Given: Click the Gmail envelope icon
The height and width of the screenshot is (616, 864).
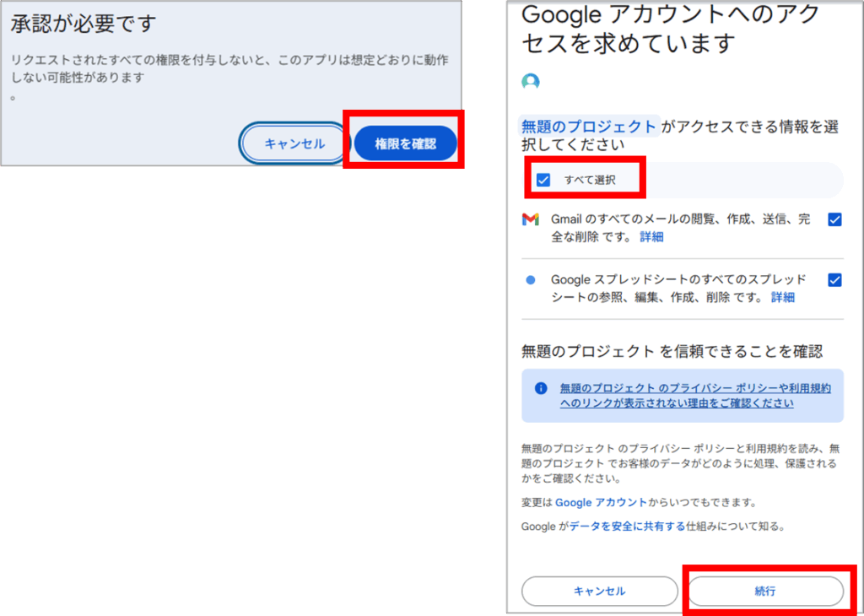Looking at the screenshot, I should [530, 219].
